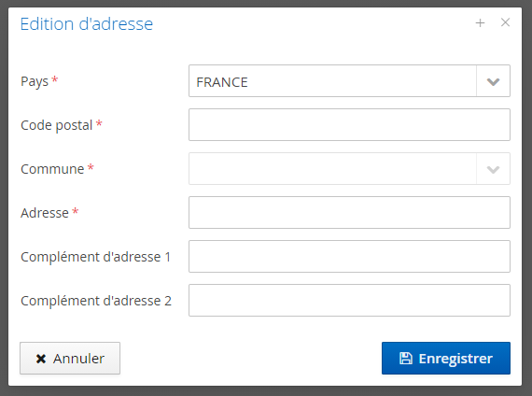Focus the Code postal input field
This screenshot has height=396, width=532.
point(349,124)
